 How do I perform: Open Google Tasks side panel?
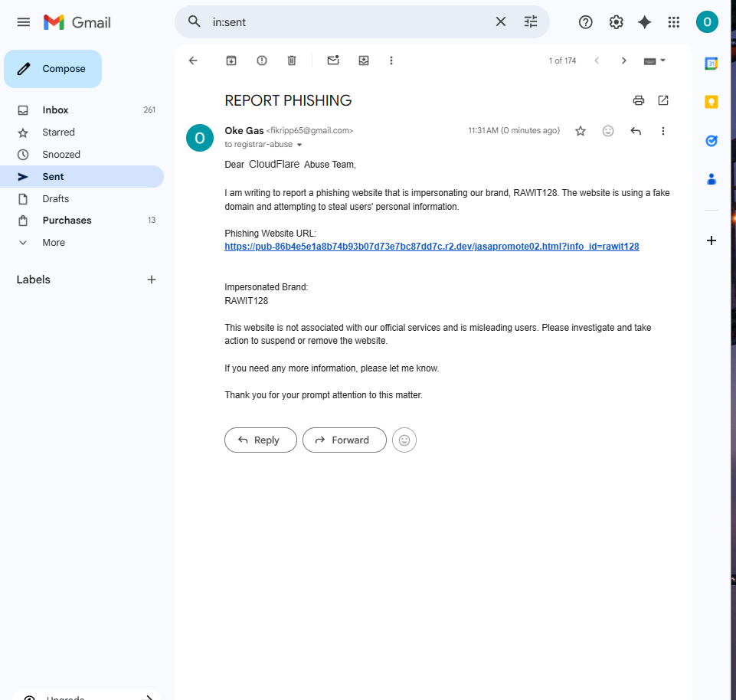(711, 140)
